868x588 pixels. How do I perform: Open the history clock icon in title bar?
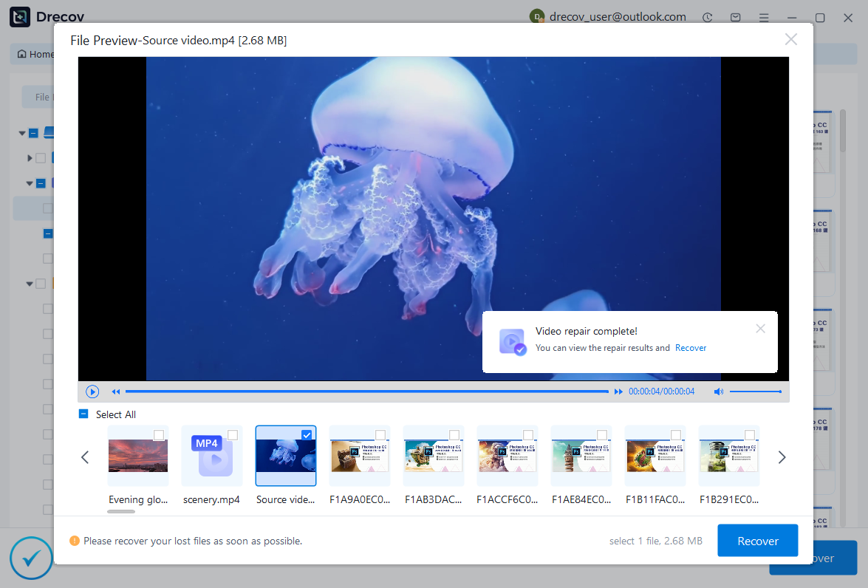click(x=708, y=17)
